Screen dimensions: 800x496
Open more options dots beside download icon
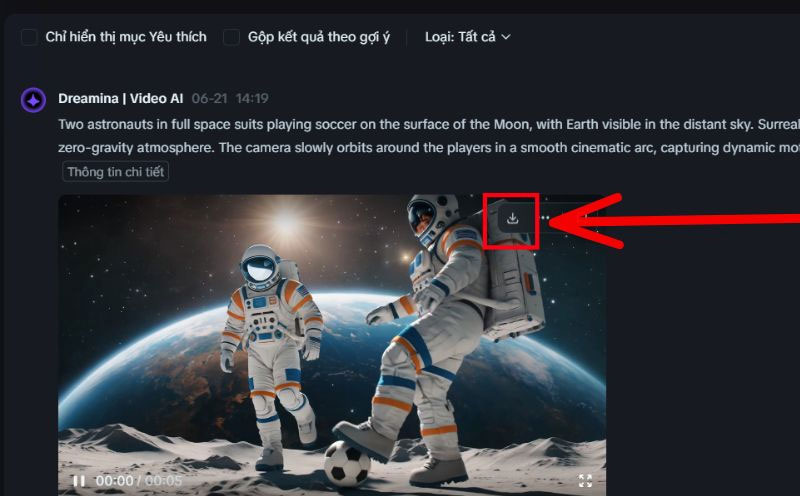(x=545, y=218)
